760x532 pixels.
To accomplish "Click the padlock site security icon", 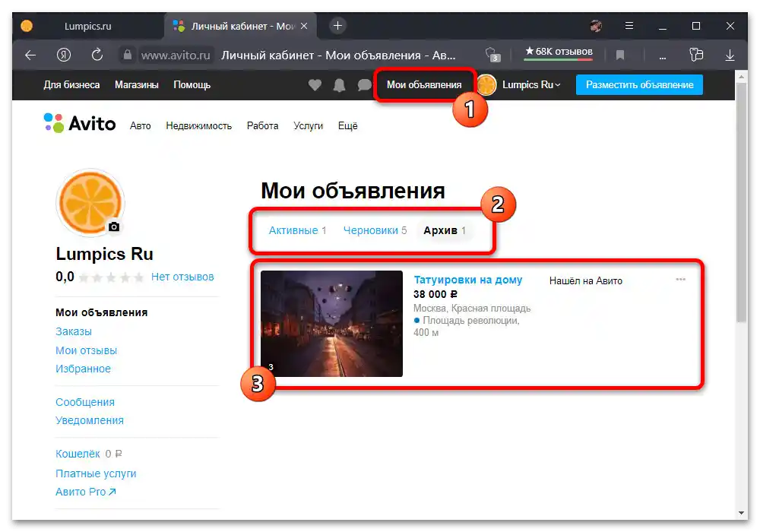I will click(x=128, y=55).
